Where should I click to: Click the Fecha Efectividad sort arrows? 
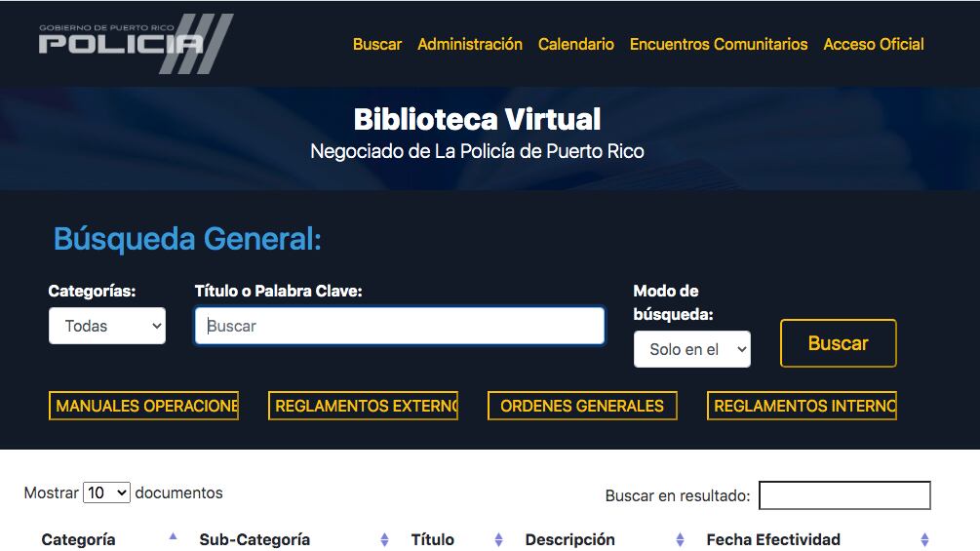(923, 539)
